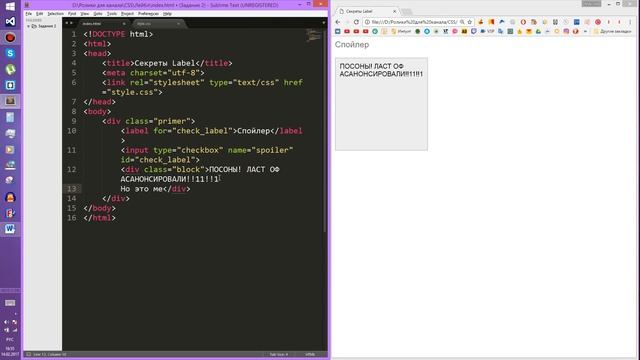
Task: Open the Instagram bookmark icon
Action: (x=566, y=31)
